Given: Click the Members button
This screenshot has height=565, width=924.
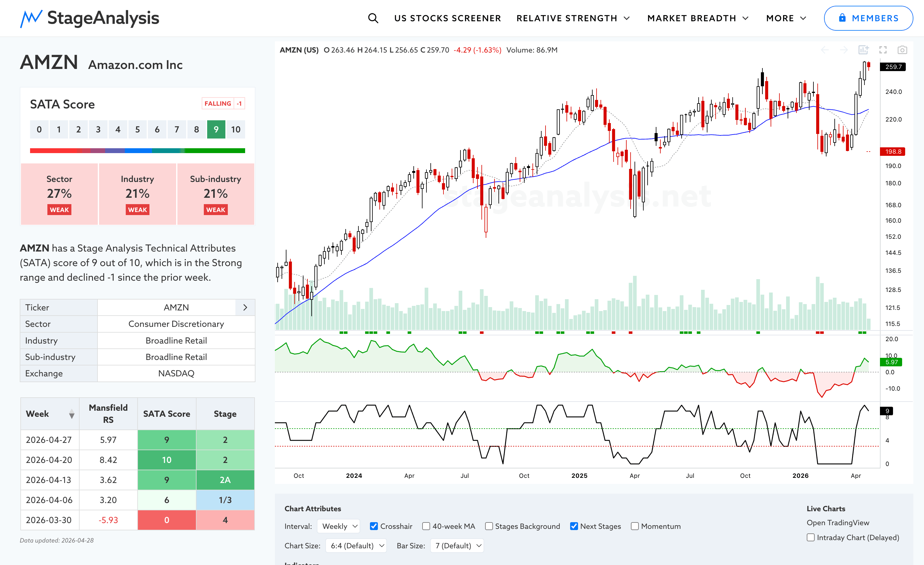Looking at the screenshot, I should click(868, 18).
